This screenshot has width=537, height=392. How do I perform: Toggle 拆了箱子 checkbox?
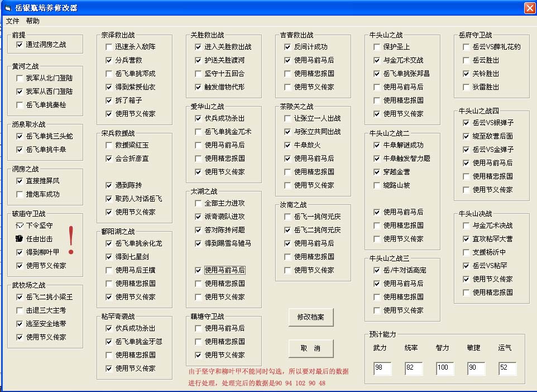(x=109, y=101)
